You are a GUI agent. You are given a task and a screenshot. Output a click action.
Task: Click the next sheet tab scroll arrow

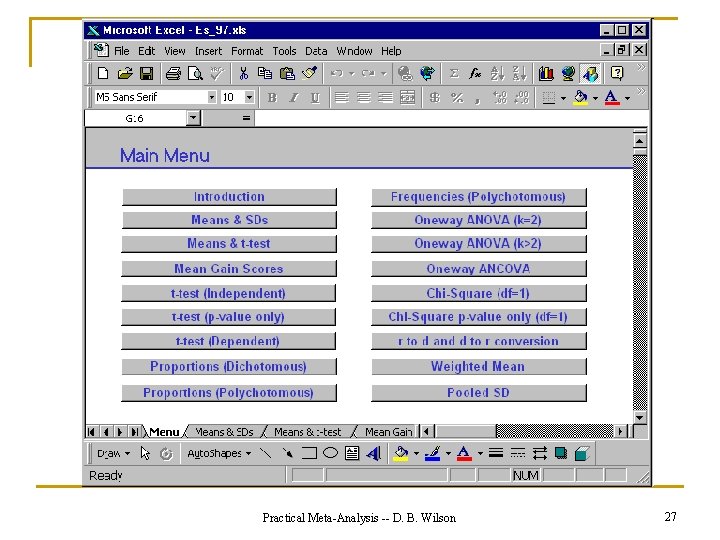[x=120, y=432]
